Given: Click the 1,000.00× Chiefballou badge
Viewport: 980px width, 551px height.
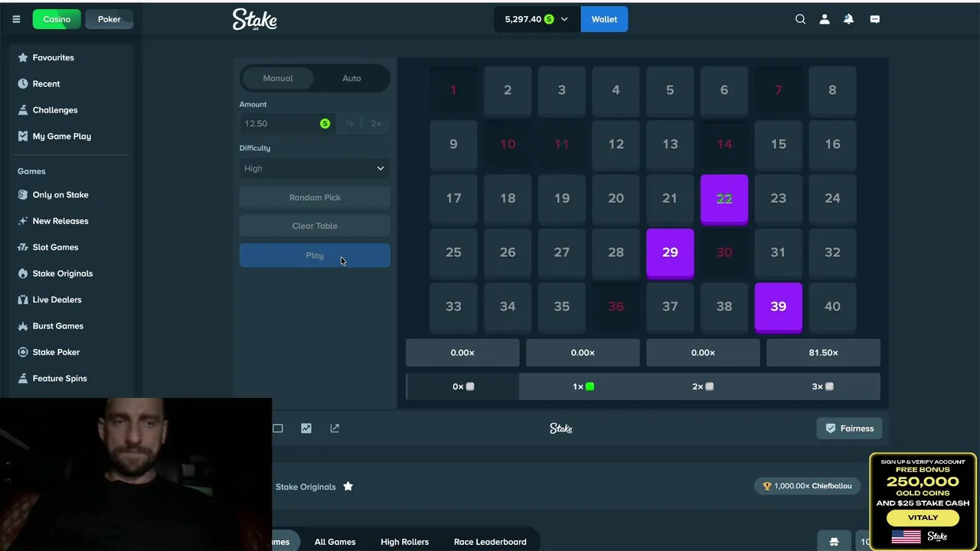Looking at the screenshot, I should (x=808, y=486).
